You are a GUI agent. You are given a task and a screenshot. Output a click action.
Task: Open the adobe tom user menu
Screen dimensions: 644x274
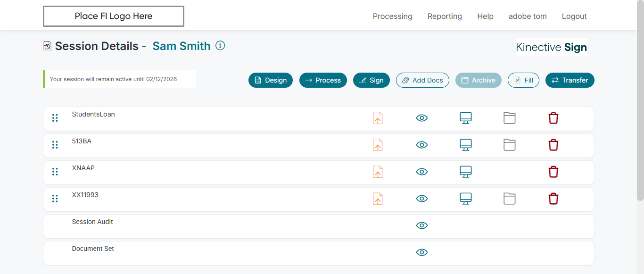(x=528, y=17)
